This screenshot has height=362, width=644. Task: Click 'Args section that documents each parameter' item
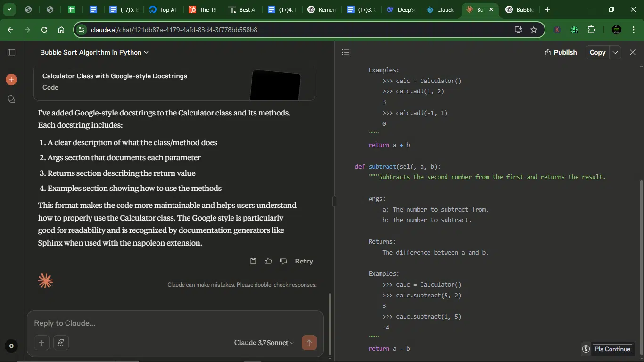(124, 157)
